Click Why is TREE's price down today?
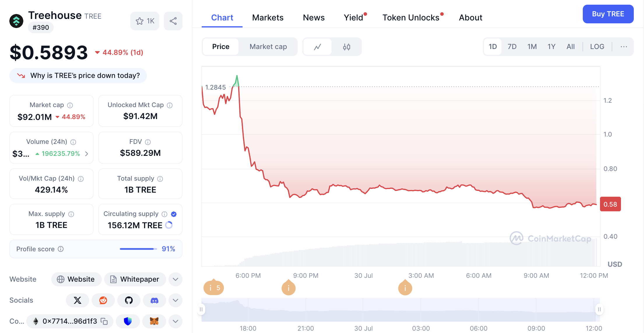 pos(78,76)
